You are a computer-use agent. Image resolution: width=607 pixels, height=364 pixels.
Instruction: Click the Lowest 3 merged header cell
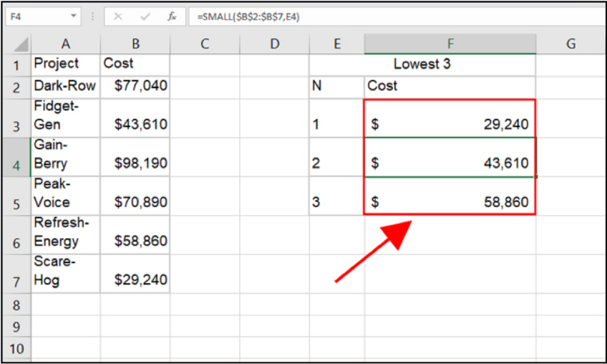pos(422,64)
